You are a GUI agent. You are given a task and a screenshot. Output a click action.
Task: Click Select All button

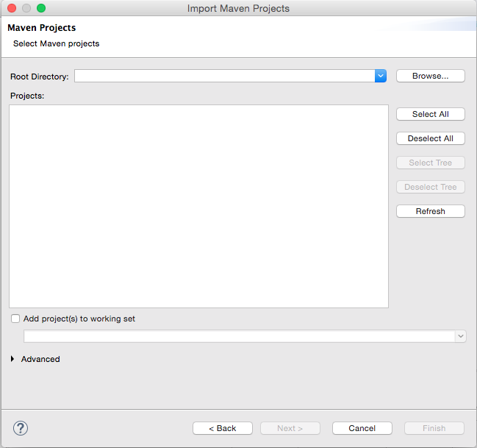click(431, 114)
